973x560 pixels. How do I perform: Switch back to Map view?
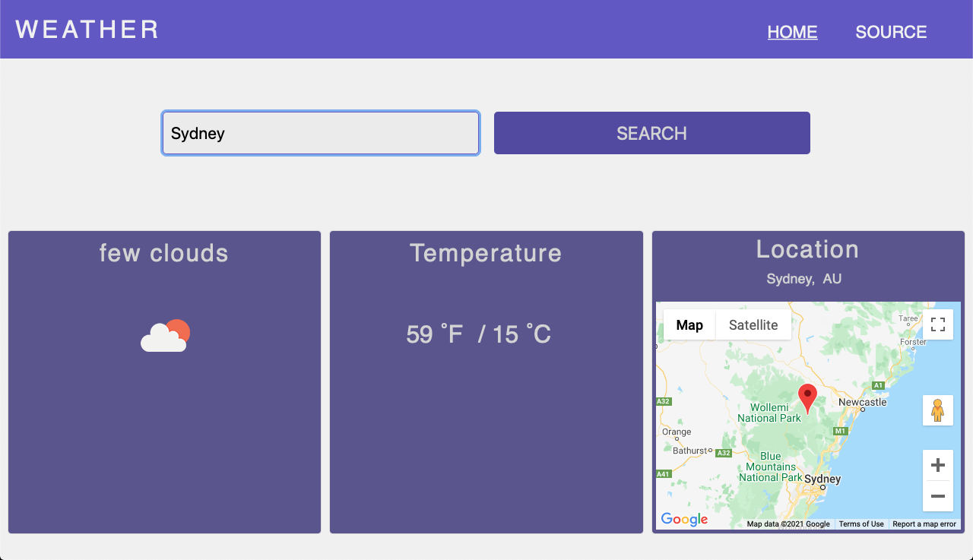tap(689, 324)
